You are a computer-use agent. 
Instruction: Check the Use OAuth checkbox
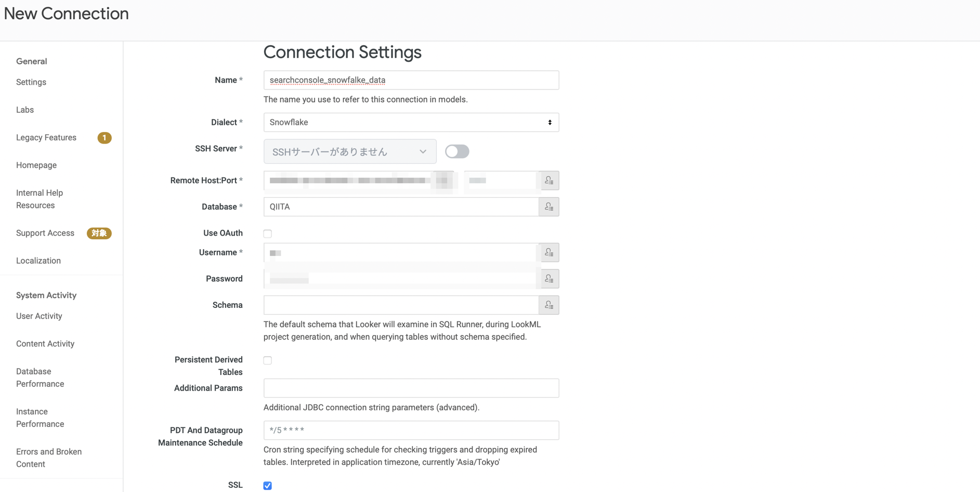click(267, 234)
